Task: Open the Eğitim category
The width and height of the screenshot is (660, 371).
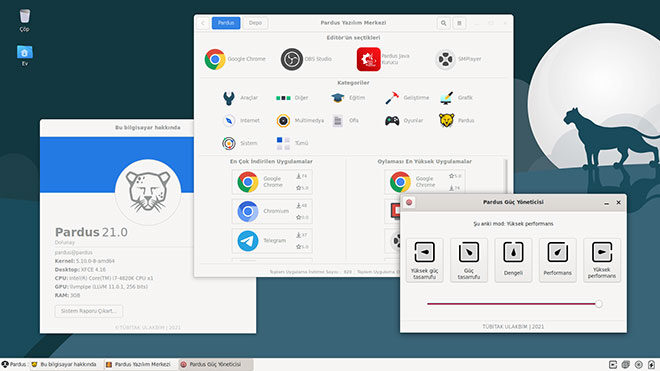Action: click(x=348, y=98)
